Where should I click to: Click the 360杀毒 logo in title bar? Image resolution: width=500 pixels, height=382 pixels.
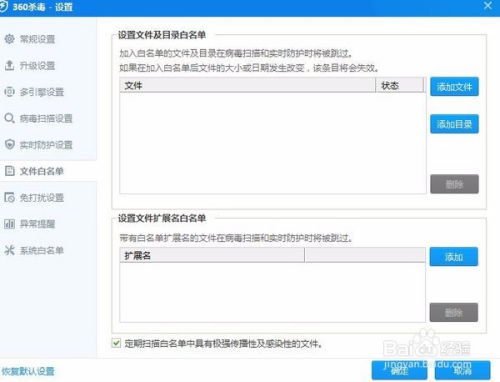tap(3, 7)
